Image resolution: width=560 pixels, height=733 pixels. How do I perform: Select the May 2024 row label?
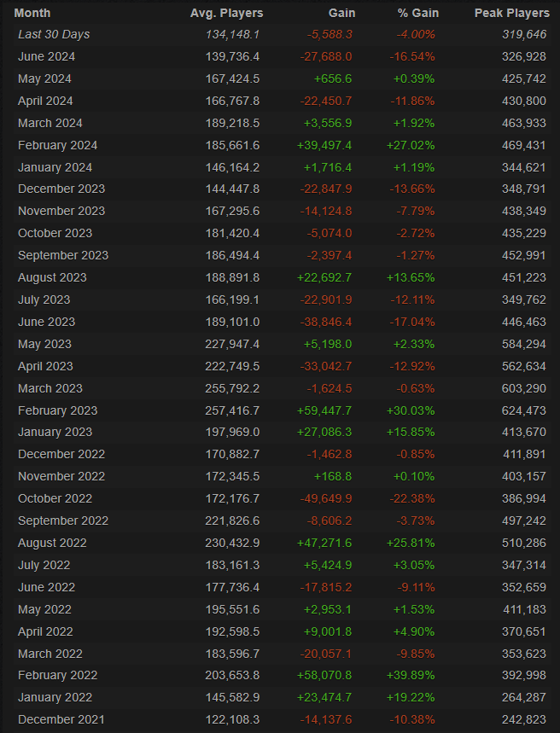pyautogui.click(x=44, y=79)
